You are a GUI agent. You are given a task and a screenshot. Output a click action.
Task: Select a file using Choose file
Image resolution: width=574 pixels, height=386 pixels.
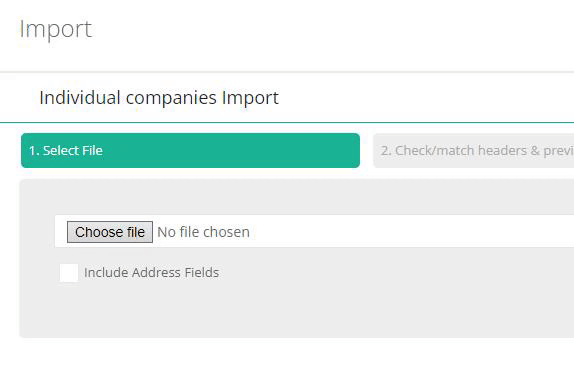(x=110, y=232)
